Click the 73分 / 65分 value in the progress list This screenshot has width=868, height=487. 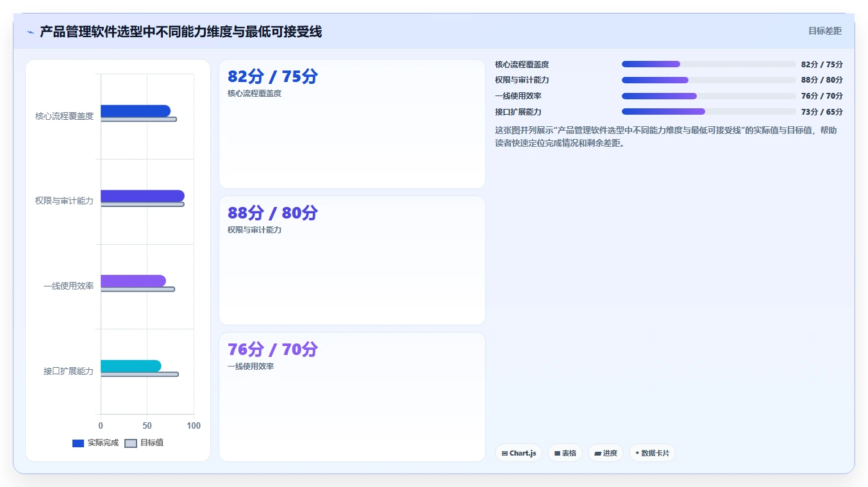(822, 111)
